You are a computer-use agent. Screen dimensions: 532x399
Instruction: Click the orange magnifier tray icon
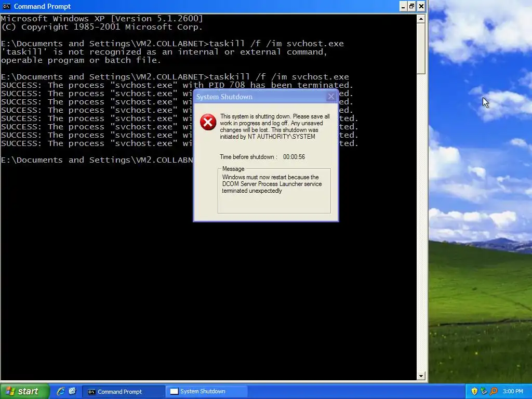coord(494,391)
